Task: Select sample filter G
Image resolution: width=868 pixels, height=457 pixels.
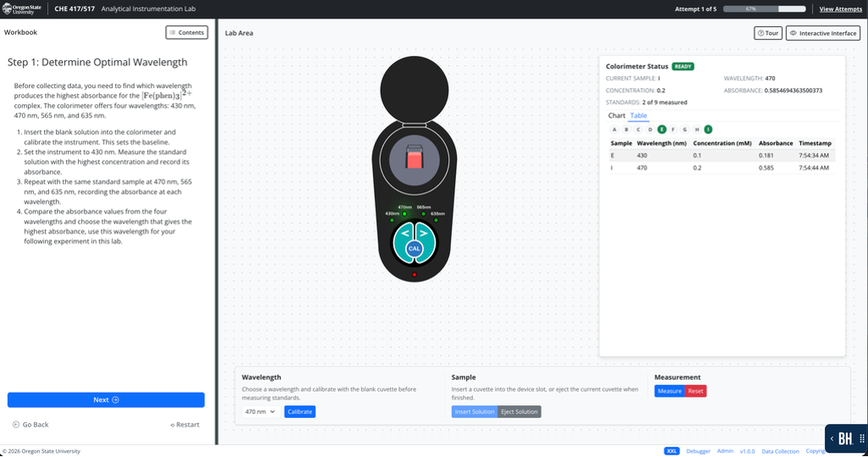Action: (x=684, y=129)
